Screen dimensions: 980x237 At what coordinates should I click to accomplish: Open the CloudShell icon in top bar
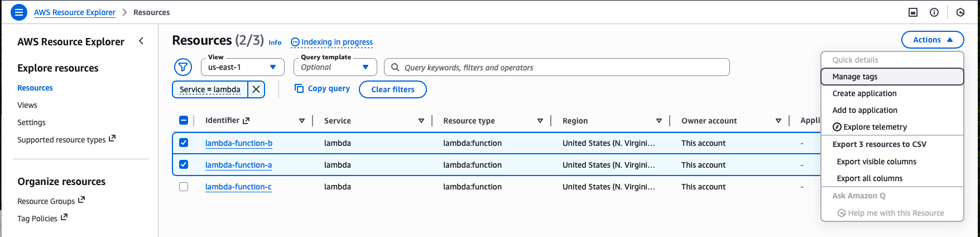point(913,12)
